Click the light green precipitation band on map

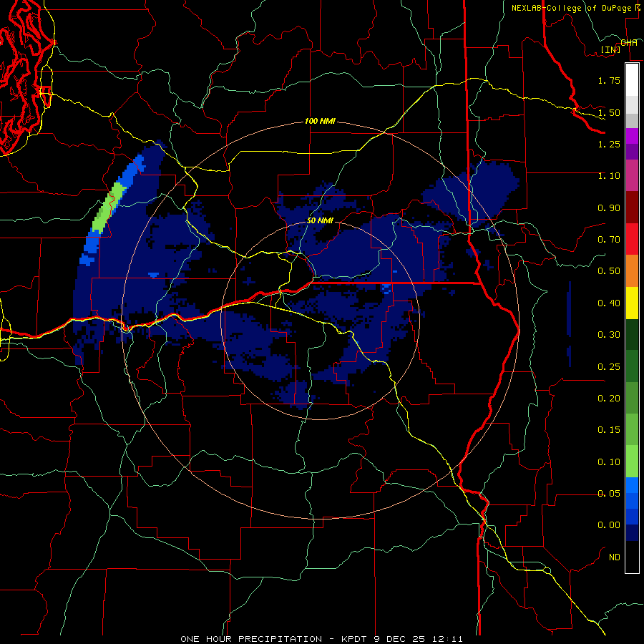tap(109, 208)
